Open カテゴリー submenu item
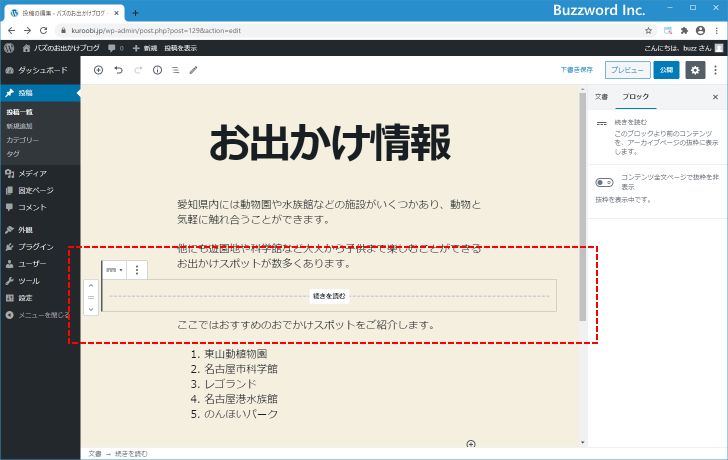This screenshot has width=728, height=460. [x=22, y=140]
